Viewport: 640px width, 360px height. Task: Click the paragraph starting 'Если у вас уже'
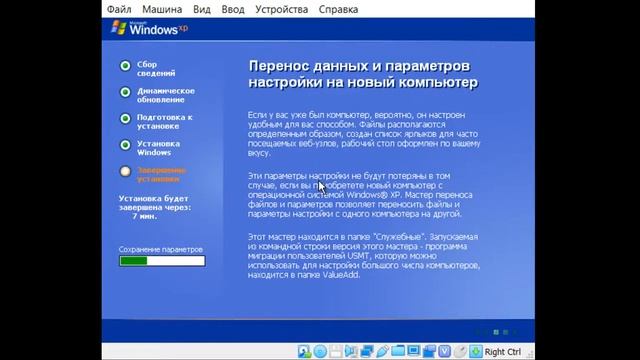tap(364, 134)
